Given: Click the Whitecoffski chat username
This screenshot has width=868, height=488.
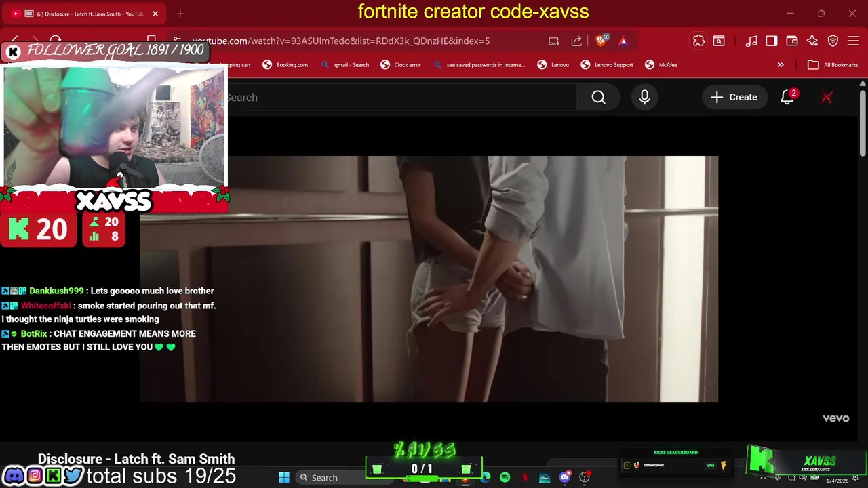Looking at the screenshot, I should (45, 306).
